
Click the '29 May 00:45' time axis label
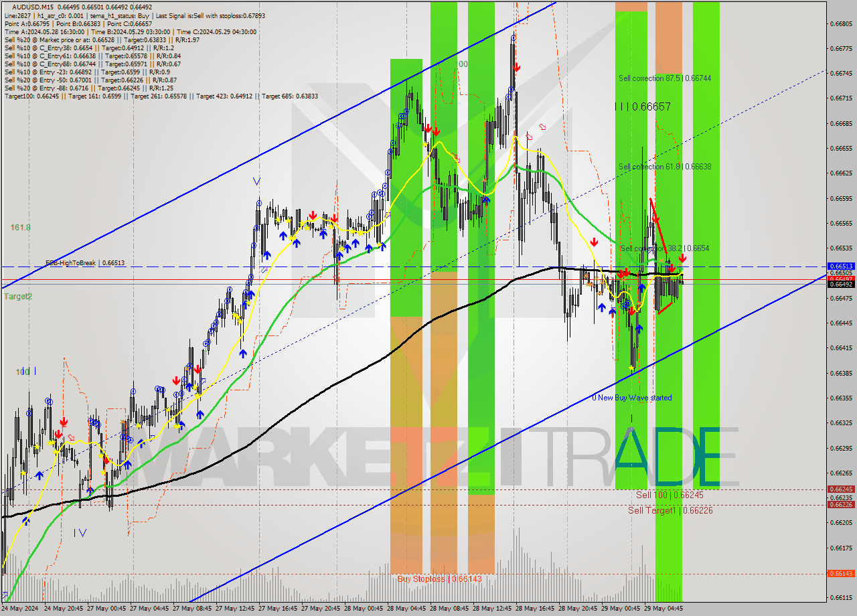point(622,609)
